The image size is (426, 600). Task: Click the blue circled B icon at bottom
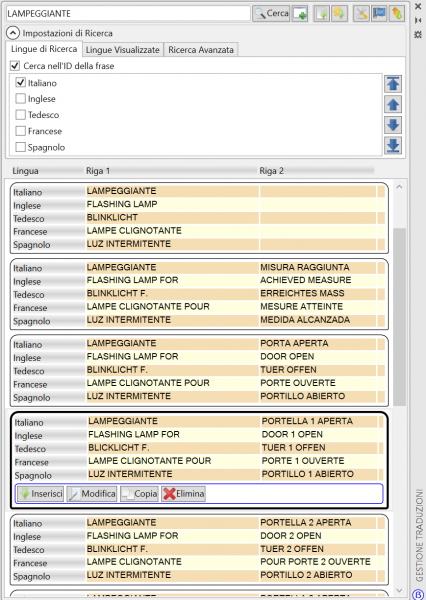418,594
